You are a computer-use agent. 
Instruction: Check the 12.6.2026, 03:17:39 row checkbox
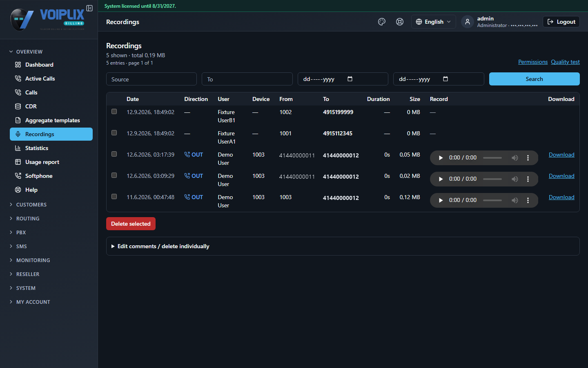point(114,154)
